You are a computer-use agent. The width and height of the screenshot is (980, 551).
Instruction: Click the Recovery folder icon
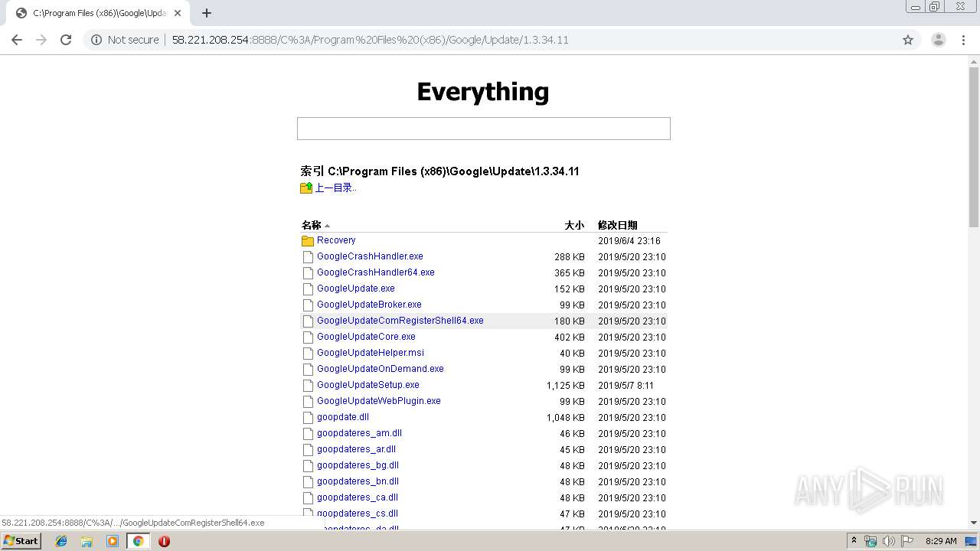[308, 240]
